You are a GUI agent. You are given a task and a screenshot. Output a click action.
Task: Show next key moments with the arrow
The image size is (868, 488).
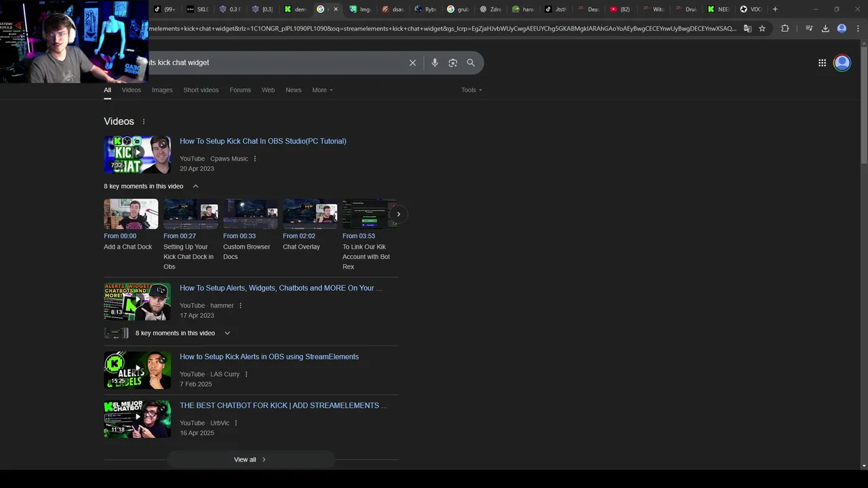point(399,214)
